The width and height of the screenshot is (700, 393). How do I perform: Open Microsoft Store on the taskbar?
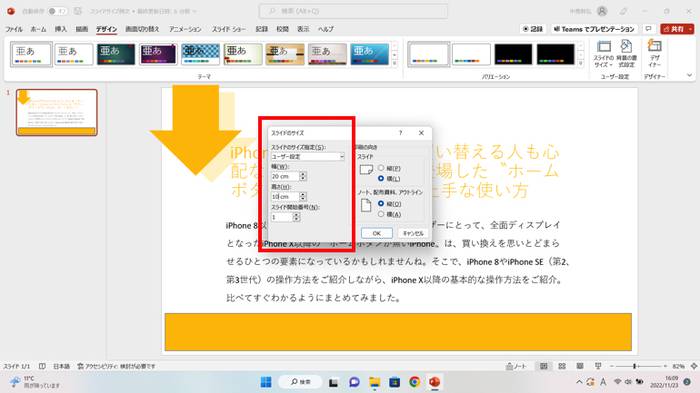tap(395, 382)
